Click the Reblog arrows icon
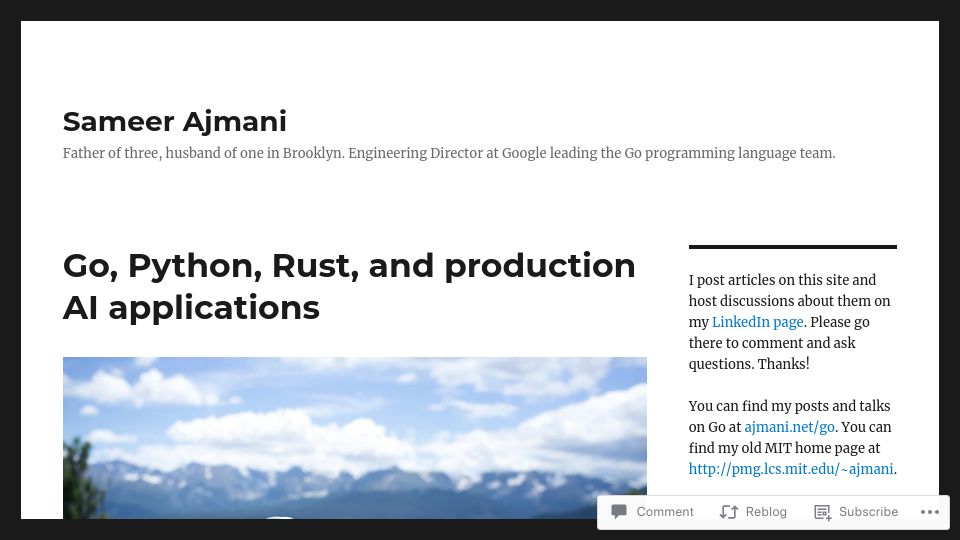960x540 pixels. tap(729, 511)
